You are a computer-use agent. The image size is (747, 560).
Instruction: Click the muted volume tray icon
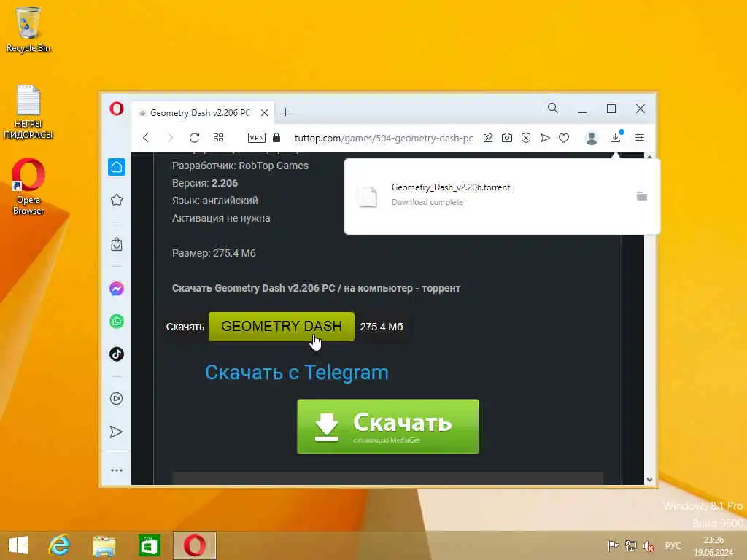click(x=648, y=546)
